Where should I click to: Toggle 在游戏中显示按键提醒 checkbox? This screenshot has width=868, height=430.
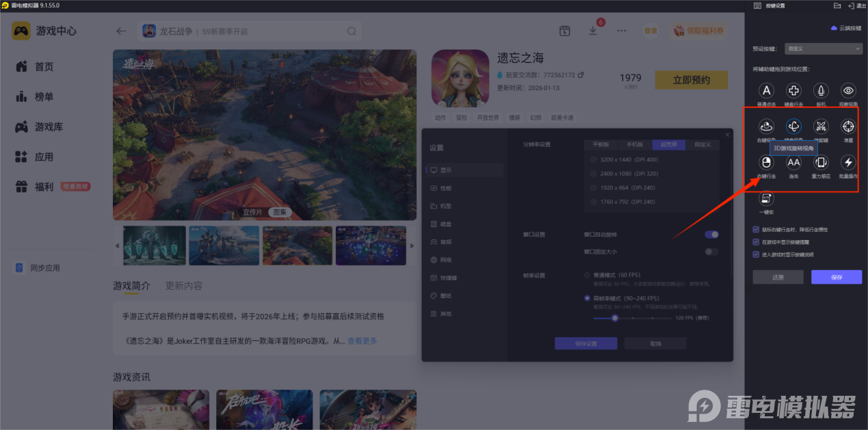(x=755, y=242)
